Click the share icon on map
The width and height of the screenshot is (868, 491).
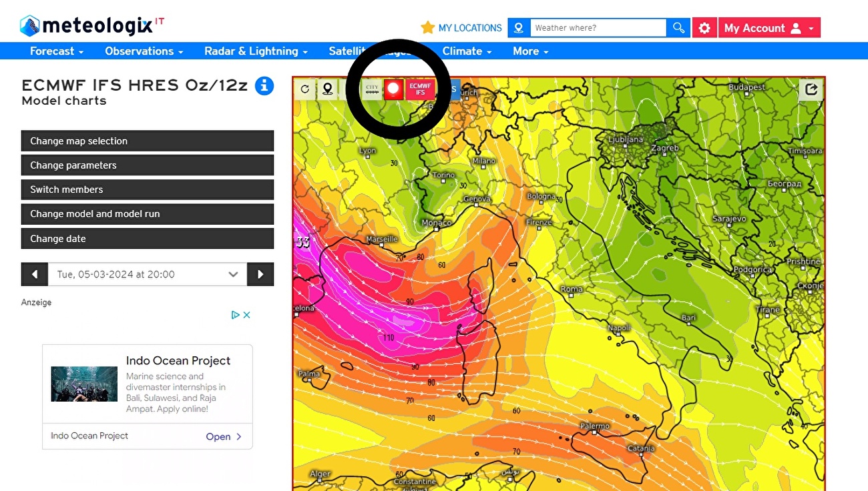pos(811,89)
